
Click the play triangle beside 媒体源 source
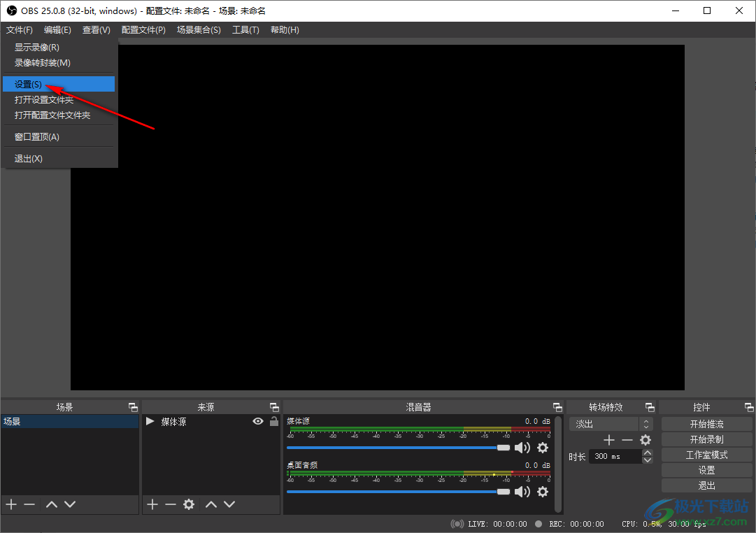pyautogui.click(x=150, y=422)
